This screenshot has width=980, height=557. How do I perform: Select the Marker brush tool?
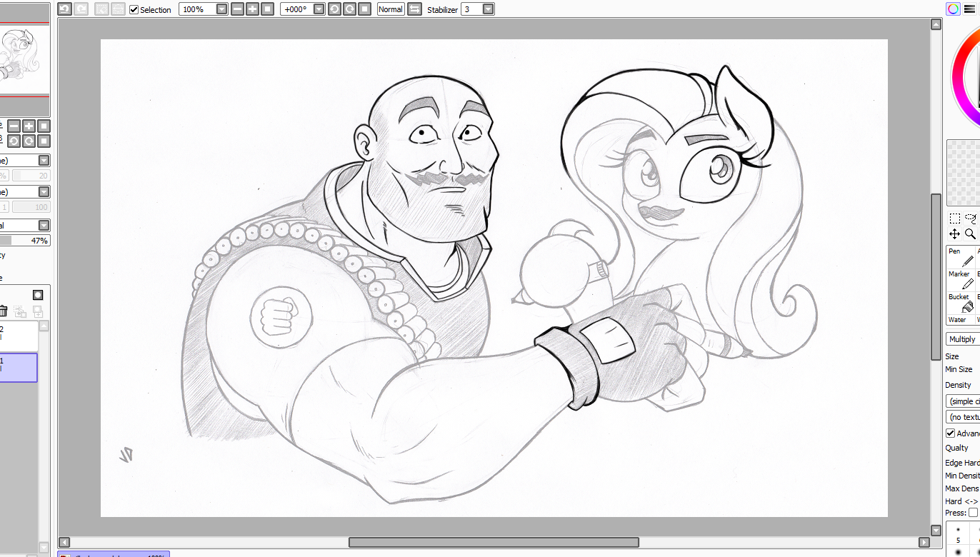pos(961,280)
